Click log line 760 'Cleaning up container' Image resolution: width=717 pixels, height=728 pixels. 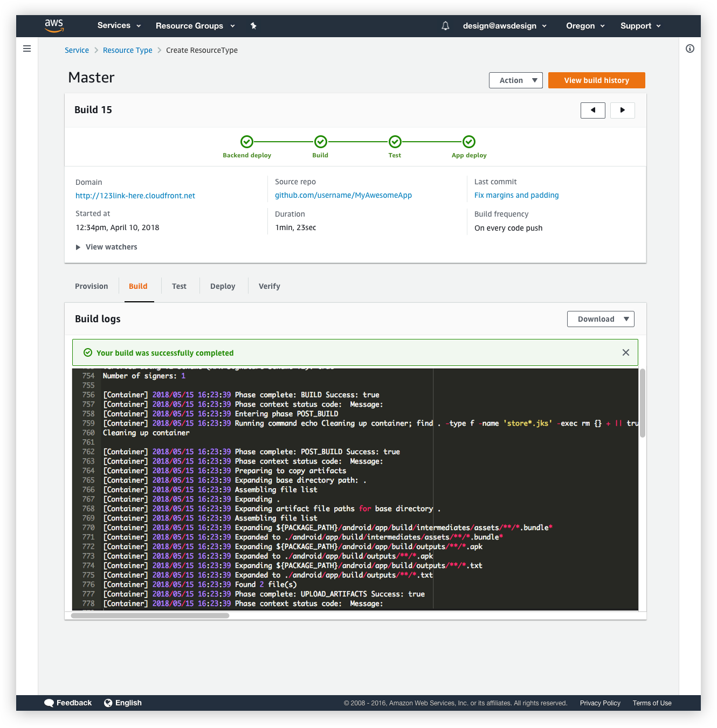(x=146, y=433)
